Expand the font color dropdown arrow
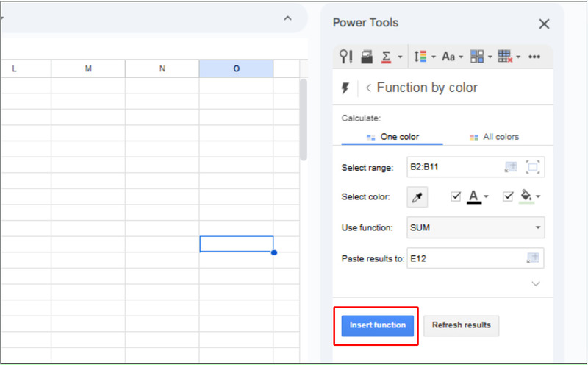 [x=487, y=197]
